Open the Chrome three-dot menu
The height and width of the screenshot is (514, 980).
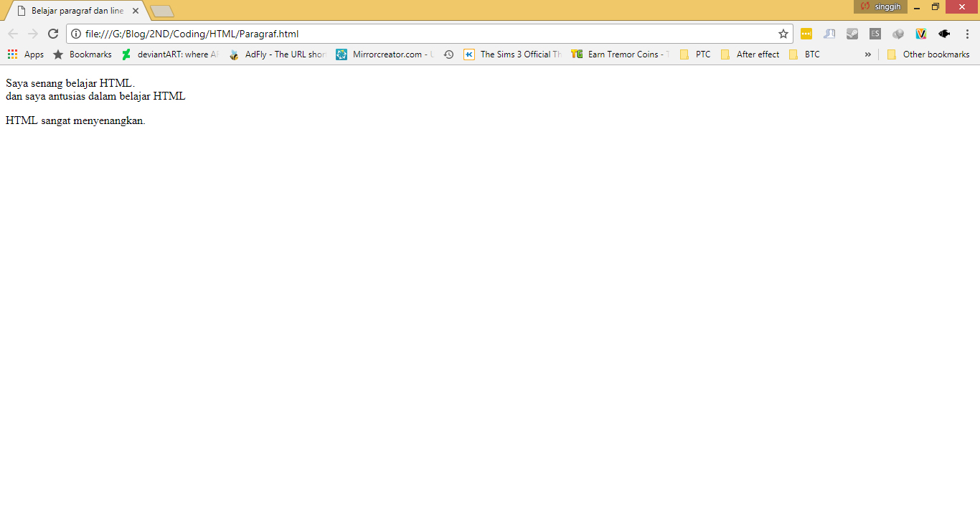(x=968, y=33)
